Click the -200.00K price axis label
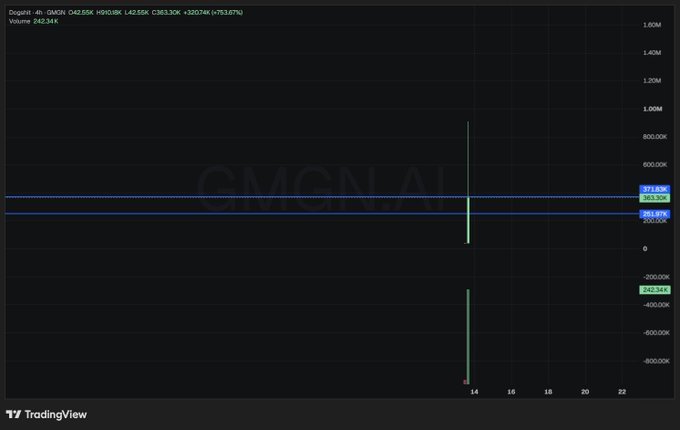 [656, 277]
